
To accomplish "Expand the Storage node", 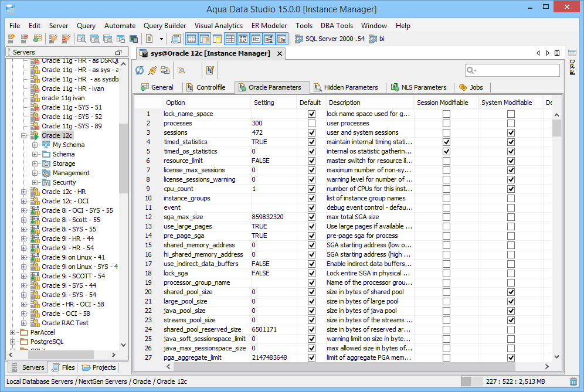I will (35, 164).
